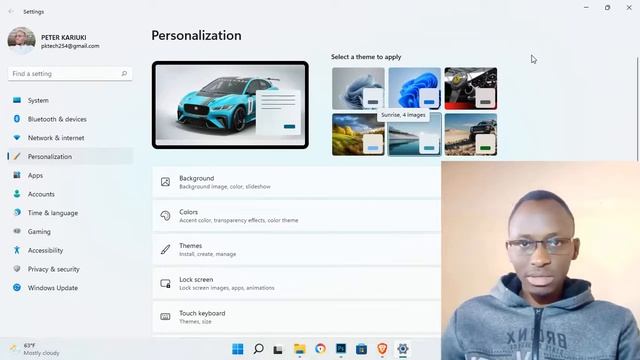Click the Time & language globe icon
Image resolution: width=640 pixels, height=360 pixels.
pos(17,213)
